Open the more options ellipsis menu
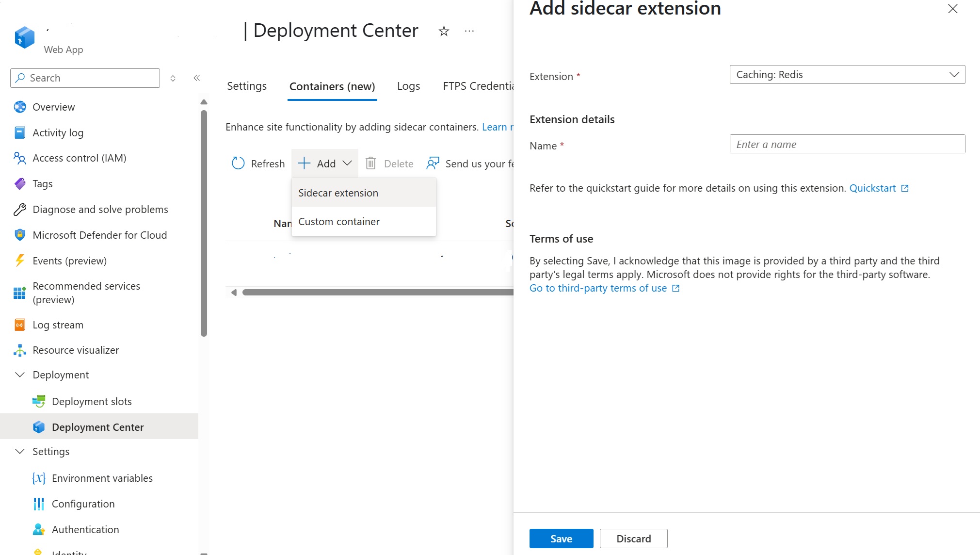980x555 pixels. coord(469,32)
